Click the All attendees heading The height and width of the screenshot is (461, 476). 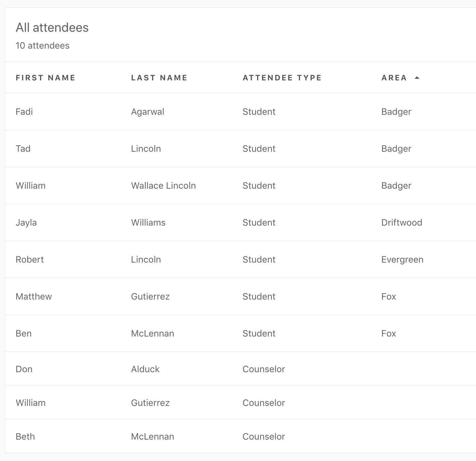tap(52, 28)
